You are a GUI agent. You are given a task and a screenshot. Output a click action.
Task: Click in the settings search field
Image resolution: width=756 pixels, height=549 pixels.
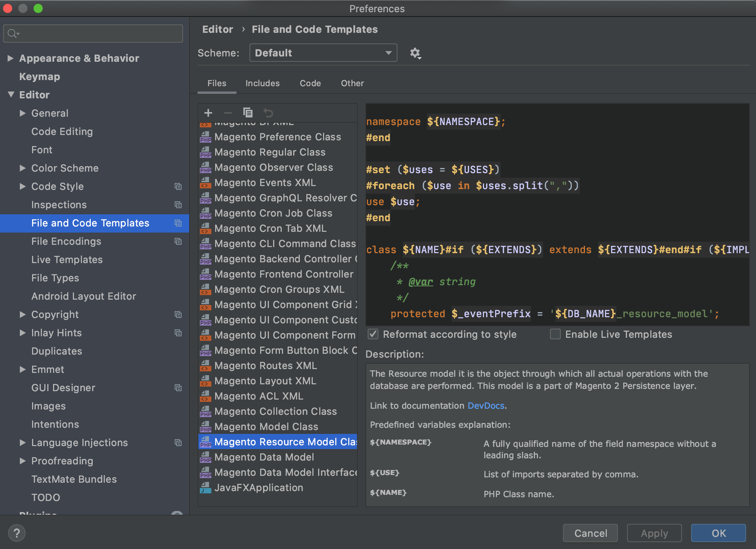pyautogui.click(x=93, y=34)
